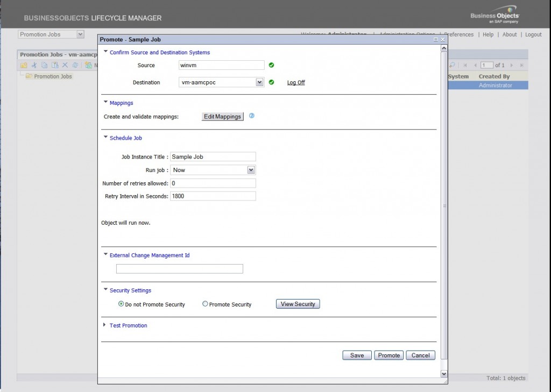Click the Save button

pos(357,355)
